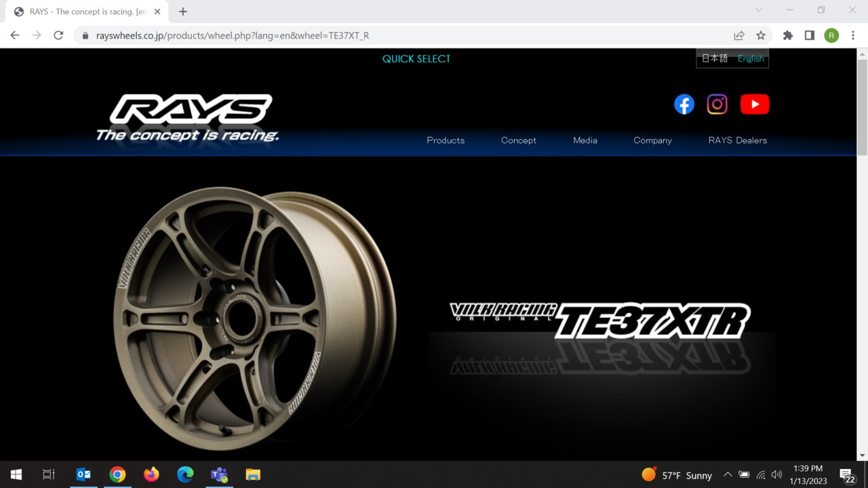Launch Firefox from the taskbar
This screenshot has width=868, height=488.
(151, 474)
